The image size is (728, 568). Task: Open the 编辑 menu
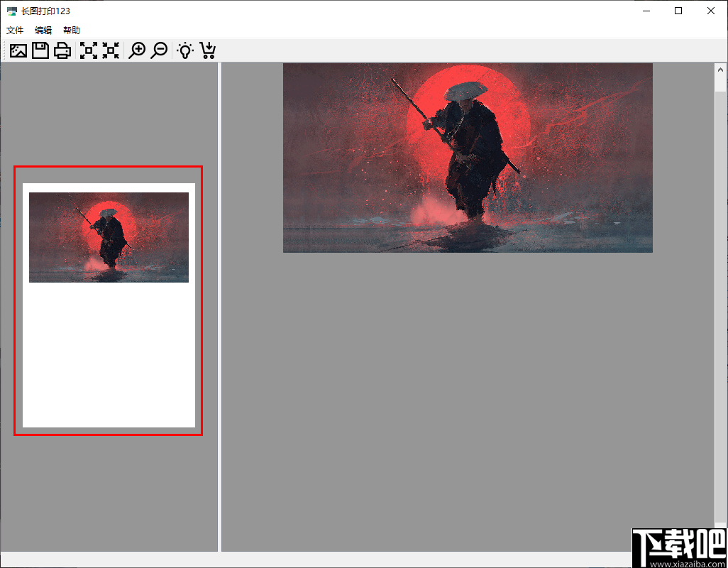tap(43, 31)
